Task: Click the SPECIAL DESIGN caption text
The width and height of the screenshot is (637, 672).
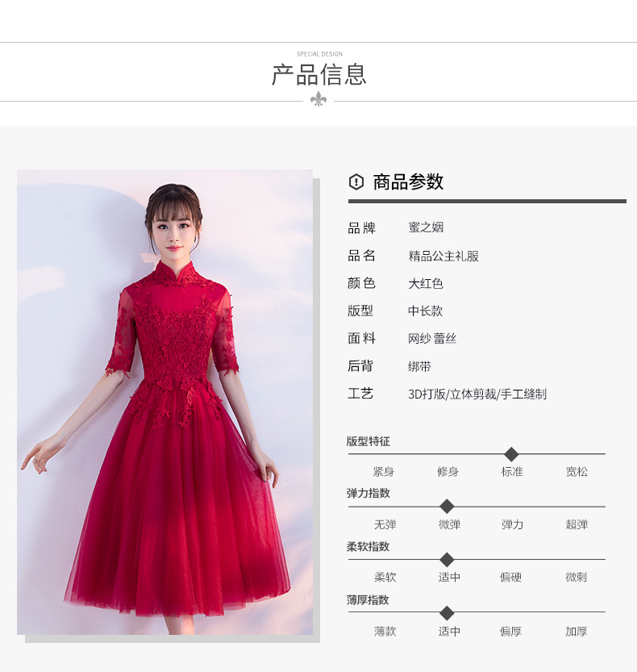Action: [x=319, y=54]
